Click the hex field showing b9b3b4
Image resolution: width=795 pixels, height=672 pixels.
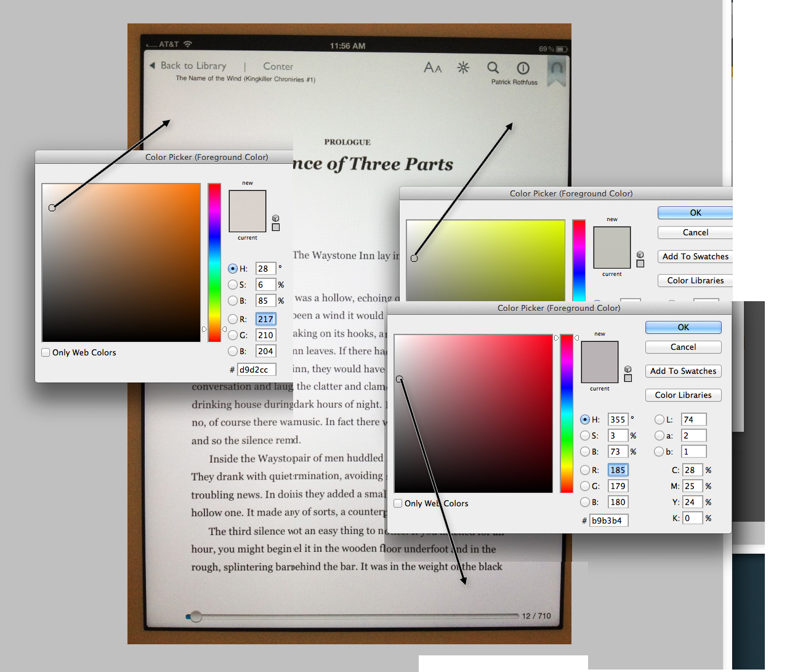609,520
